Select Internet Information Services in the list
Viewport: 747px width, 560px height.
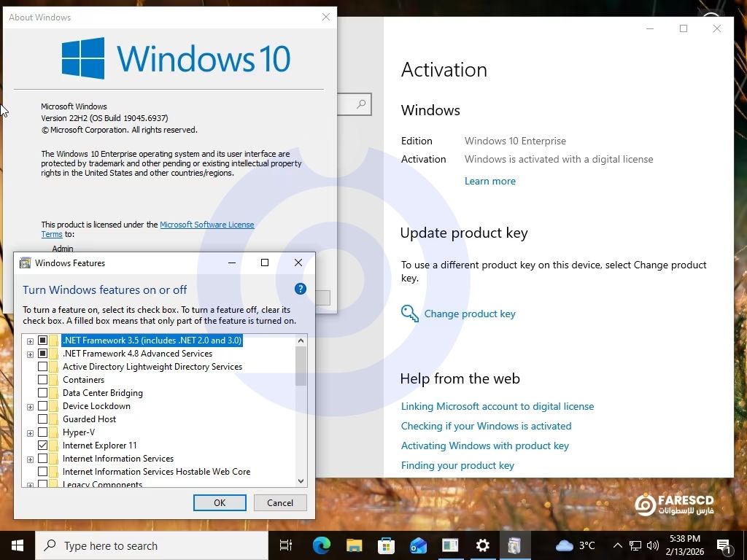click(x=117, y=459)
